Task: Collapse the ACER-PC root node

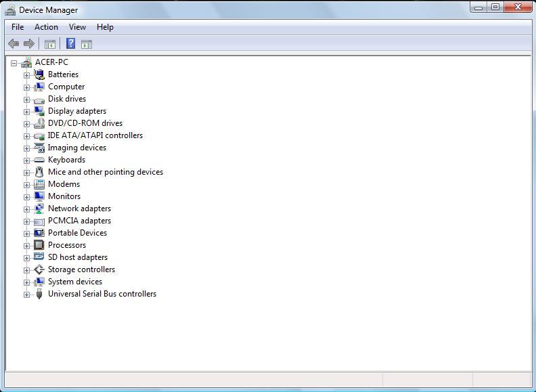Action: tap(14, 62)
